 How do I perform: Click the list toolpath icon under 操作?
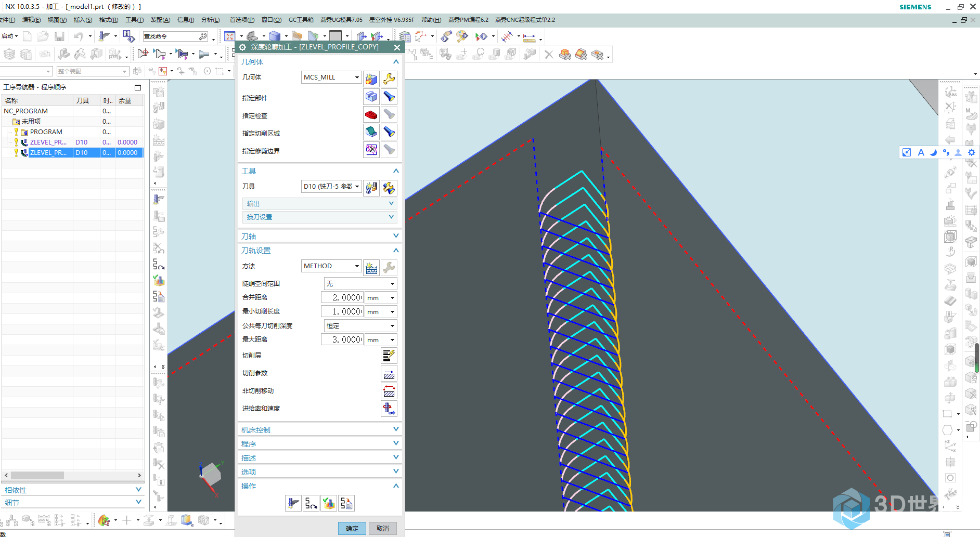[x=346, y=503]
